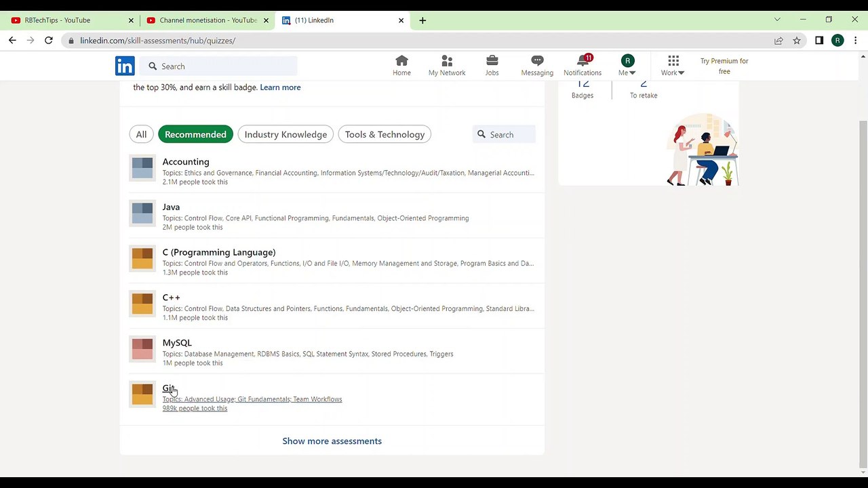Open the Home nav icon
Screen dimensions: 868x488
click(401, 66)
